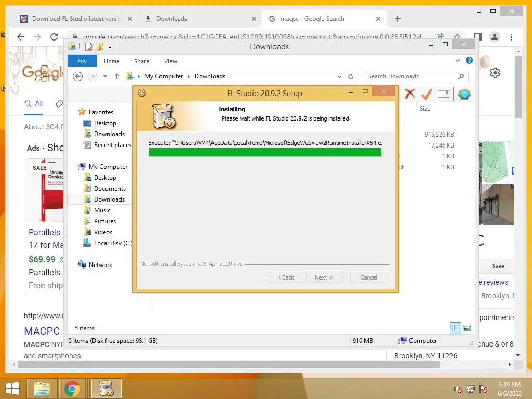
Task: Click Back button in FL Studio Setup
Action: pos(286,277)
